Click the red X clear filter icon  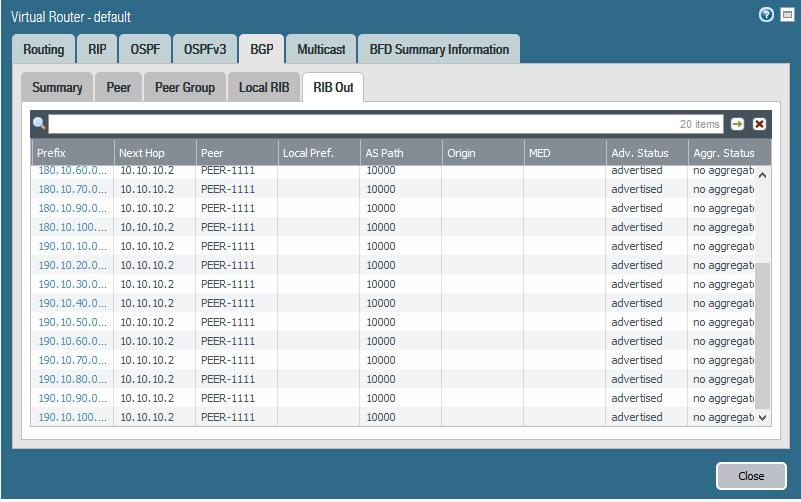[759, 124]
